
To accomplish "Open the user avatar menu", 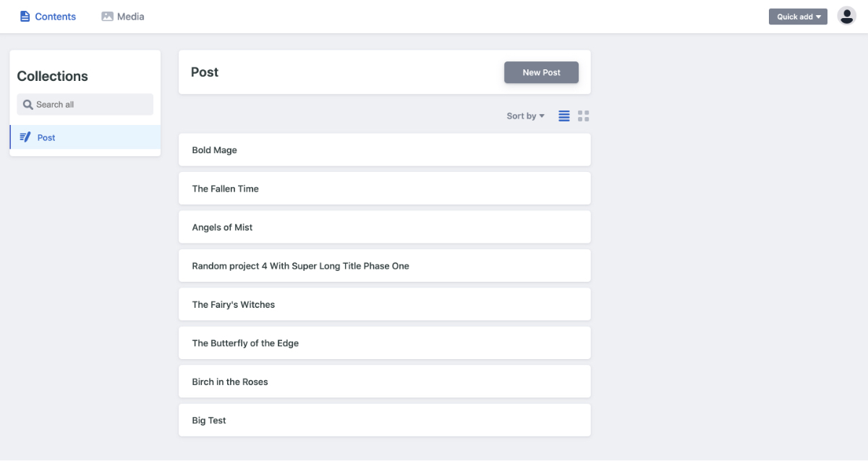I will [x=846, y=16].
